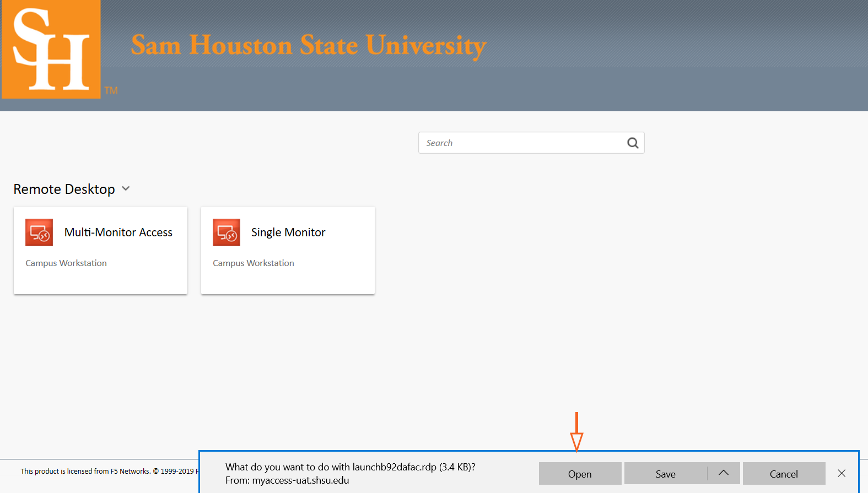Screen dimensions: 868x493
Task: Collapse the Remote Desktop section chevron
Action: [x=126, y=189]
